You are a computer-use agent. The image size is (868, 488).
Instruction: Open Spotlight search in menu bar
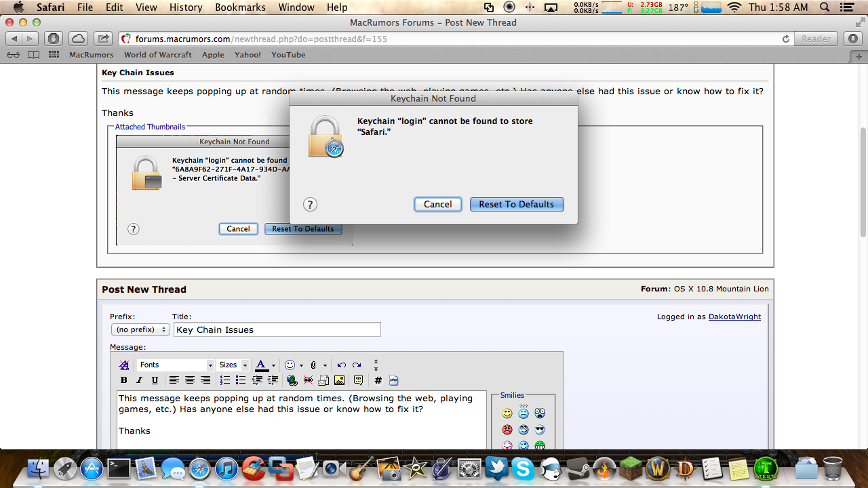pos(824,7)
